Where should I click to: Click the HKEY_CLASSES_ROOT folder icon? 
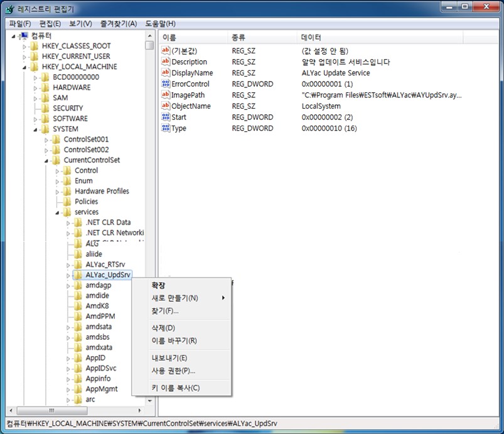pos(34,46)
